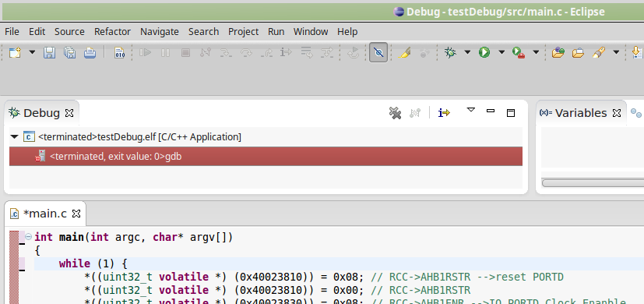Click the green Run launch icon

click(484, 53)
